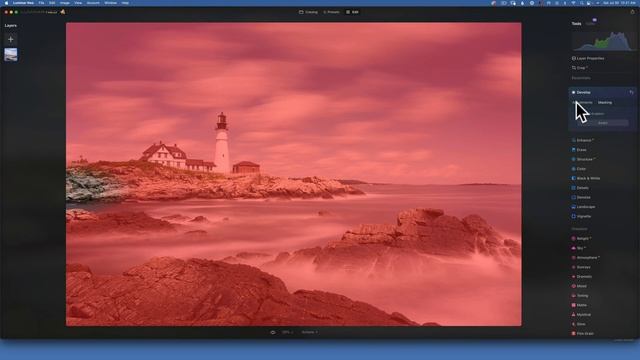
Task: Click the lighthouse photo on the canvas
Action: pos(293,174)
